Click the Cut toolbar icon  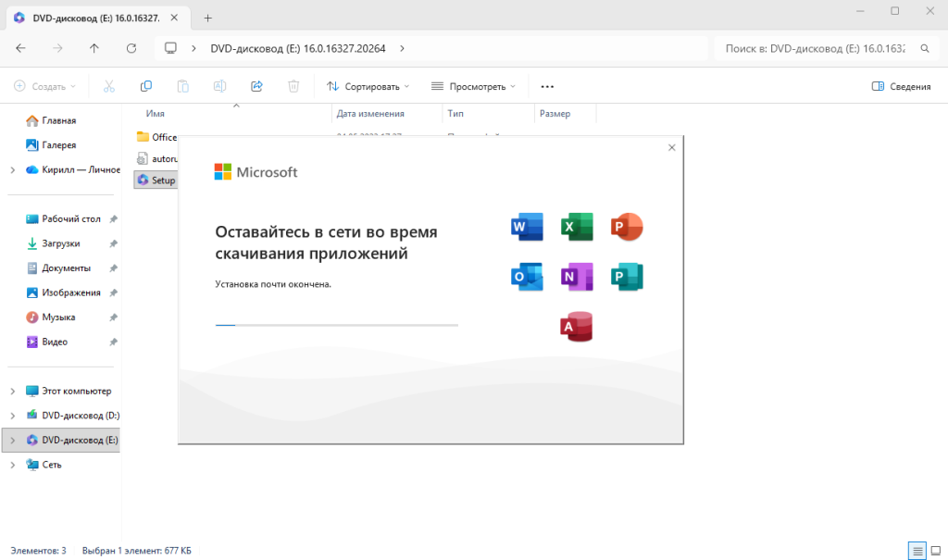pyautogui.click(x=109, y=86)
